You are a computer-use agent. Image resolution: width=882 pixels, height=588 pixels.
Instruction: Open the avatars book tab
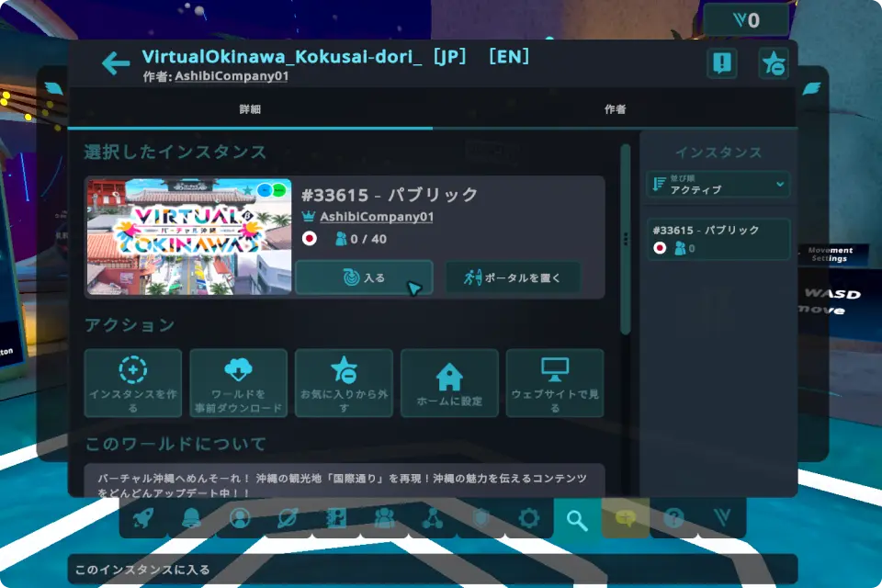(336, 517)
